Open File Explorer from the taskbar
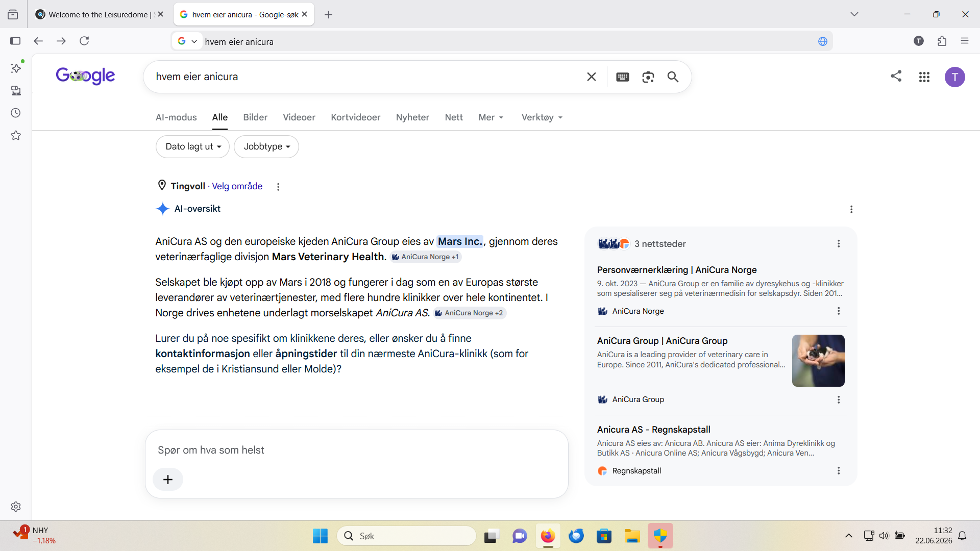The width and height of the screenshot is (980, 551). pos(632,536)
